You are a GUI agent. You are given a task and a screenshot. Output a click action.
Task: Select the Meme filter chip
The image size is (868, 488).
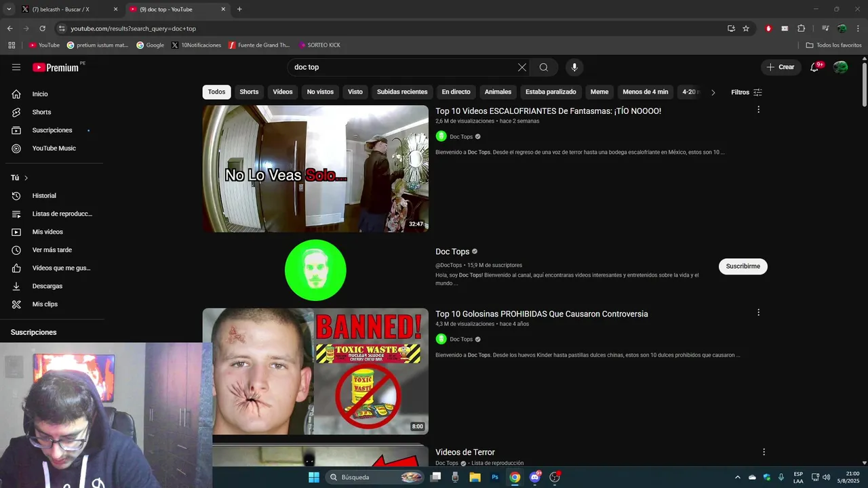599,92
